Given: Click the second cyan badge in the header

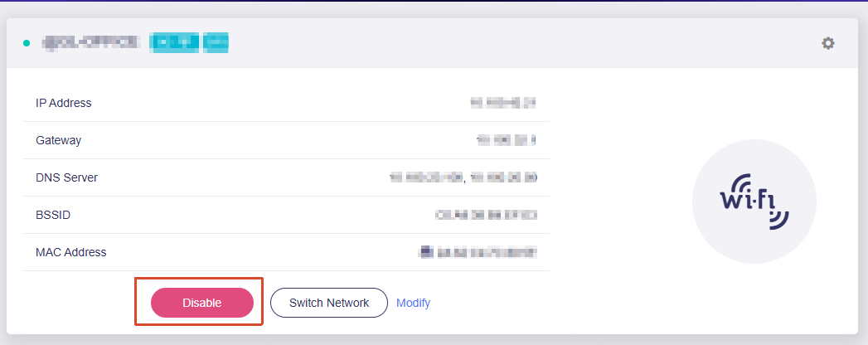Looking at the screenshot, I should 216,42.
